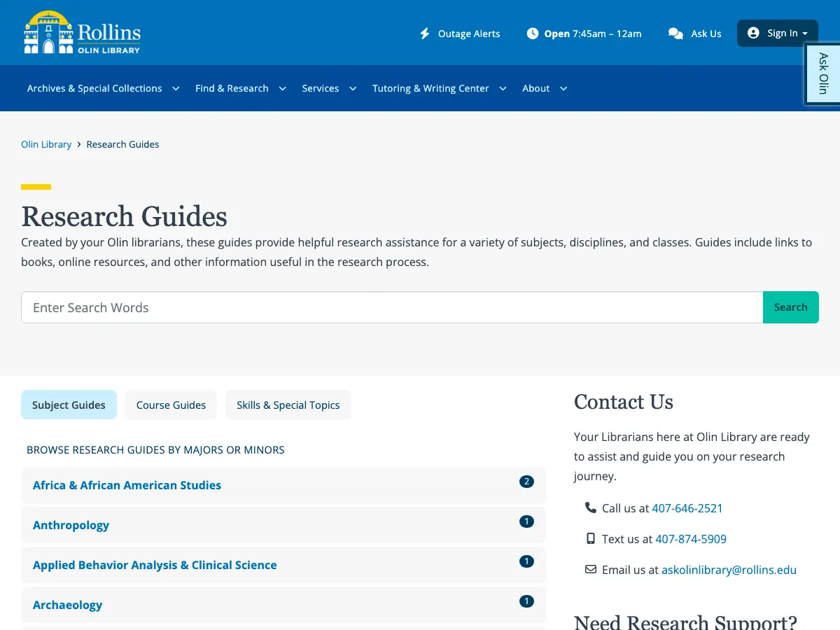Switch to Skills & Special Topics tab
The height and width of the screenshot is (630, 840).
(x=288, y=405)
